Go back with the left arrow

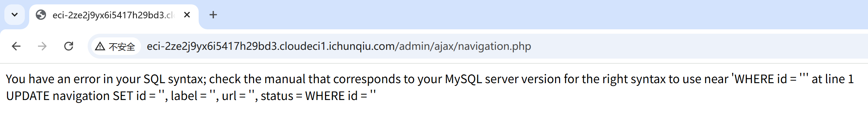pos(16,46)
